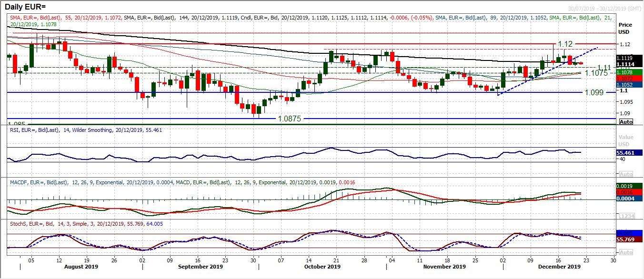Click the Daily EUR= chart title
The image size is (644, 279).
click(x=24, y=6)
